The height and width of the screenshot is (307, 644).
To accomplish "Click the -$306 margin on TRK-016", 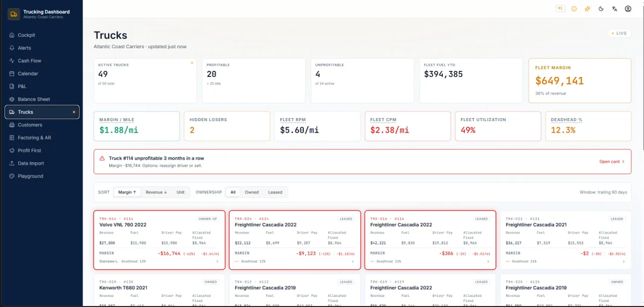I will (x=446, y=253).
